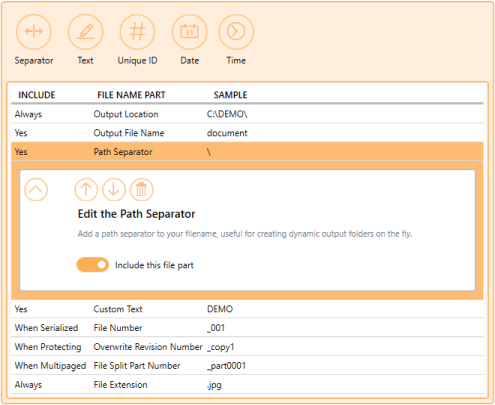This screenshot has height=405, width=495.
Task: Click the _part0001 sample value
Action: [x=226, y=366]
